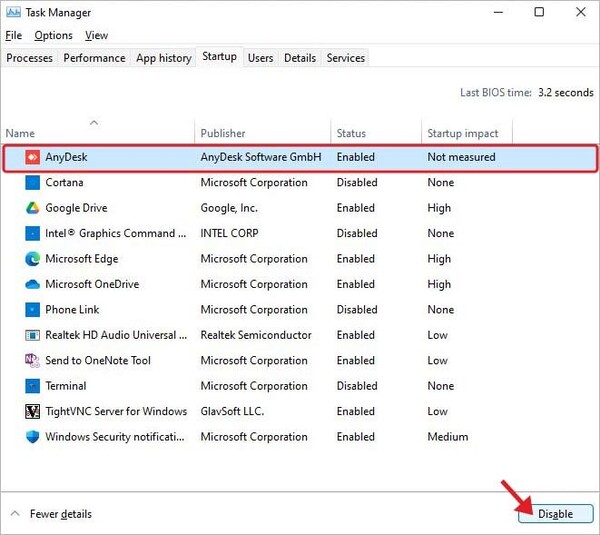Maximize the Task Manager window
600x535 pixels.
539,12
